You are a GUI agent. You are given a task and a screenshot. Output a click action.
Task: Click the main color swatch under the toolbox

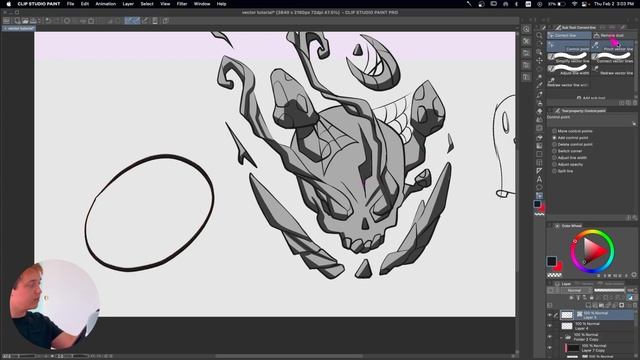point(537,204)
